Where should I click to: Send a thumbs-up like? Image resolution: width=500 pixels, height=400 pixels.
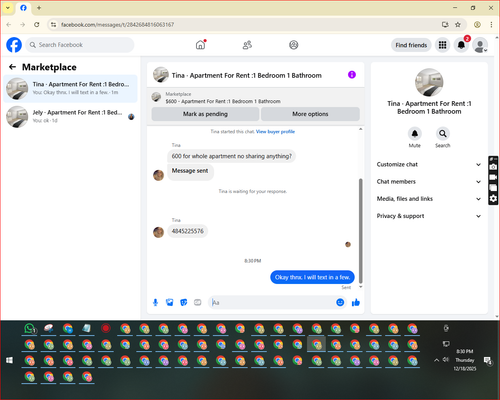point(356,302)
